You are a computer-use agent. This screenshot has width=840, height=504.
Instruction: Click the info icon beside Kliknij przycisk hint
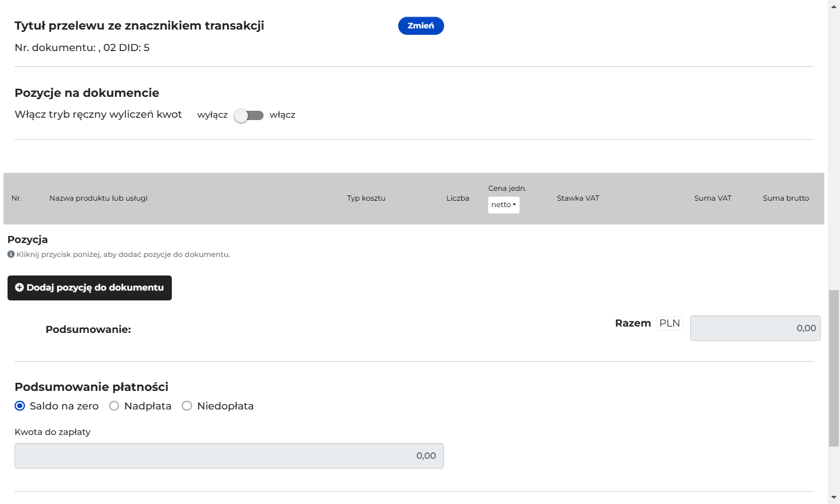point(10,254)
